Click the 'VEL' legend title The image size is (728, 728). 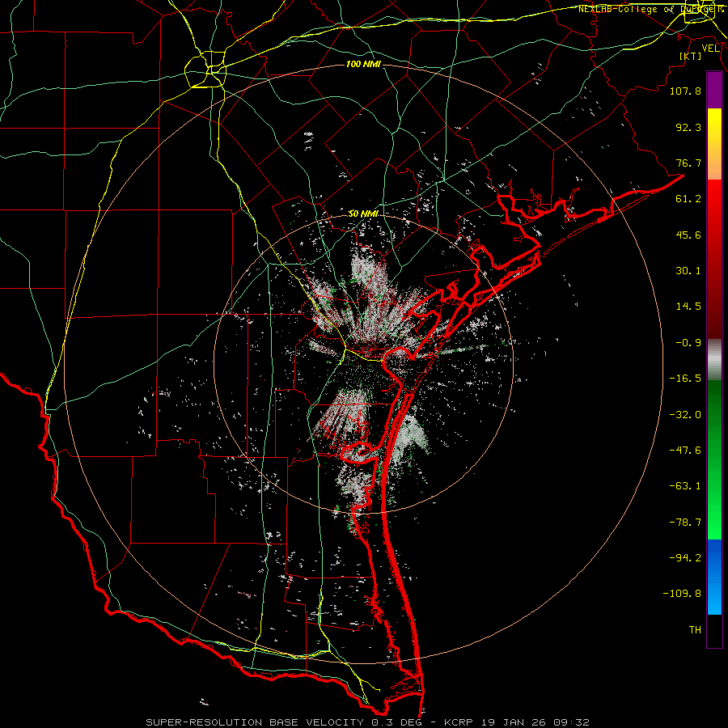pyautogui.click(x=710, y=49)
